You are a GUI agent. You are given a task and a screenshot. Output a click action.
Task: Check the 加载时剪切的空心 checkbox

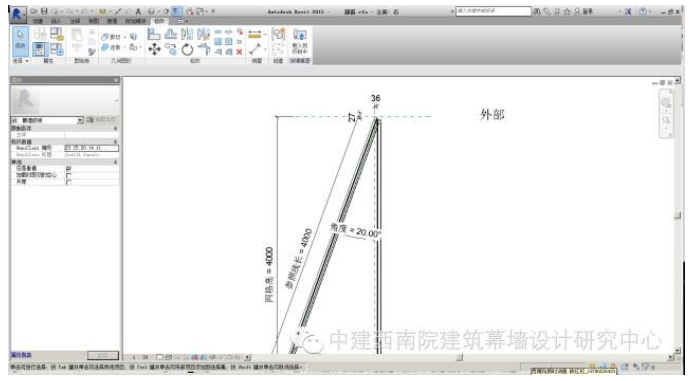68,175
